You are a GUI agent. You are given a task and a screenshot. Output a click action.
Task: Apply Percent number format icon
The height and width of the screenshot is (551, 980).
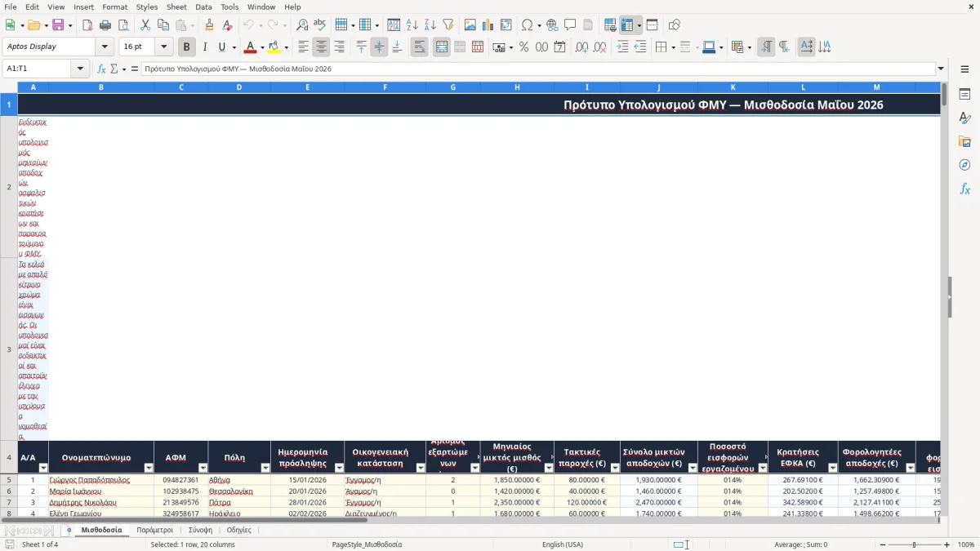523,47
